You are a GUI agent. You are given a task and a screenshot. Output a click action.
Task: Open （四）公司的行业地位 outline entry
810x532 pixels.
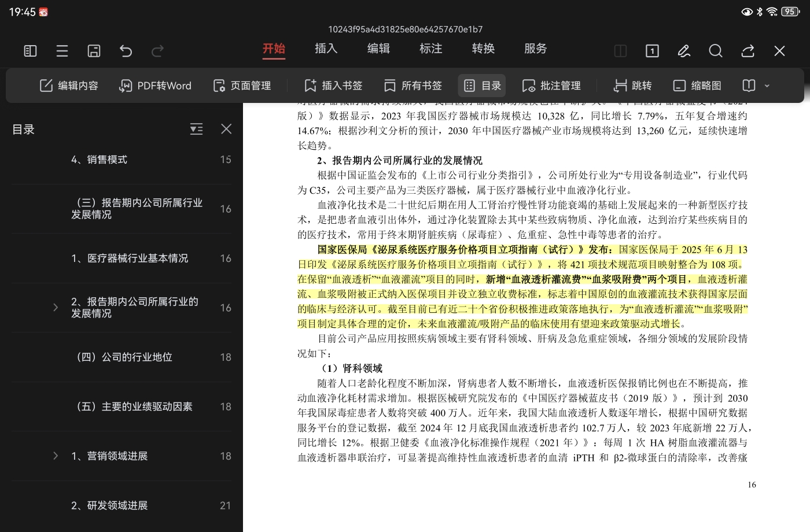pyautogui.click(x=122, y=357)
